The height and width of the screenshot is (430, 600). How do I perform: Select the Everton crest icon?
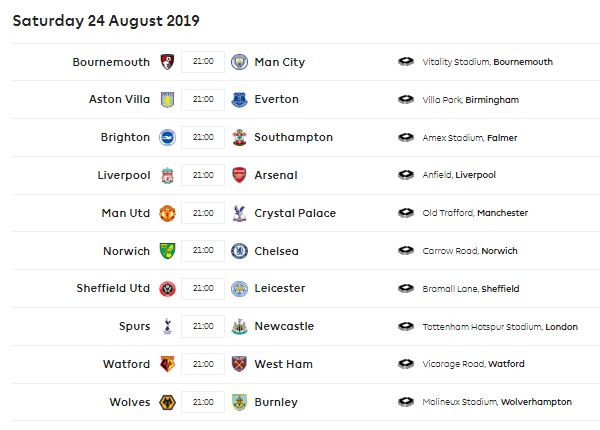pos(239,99)
